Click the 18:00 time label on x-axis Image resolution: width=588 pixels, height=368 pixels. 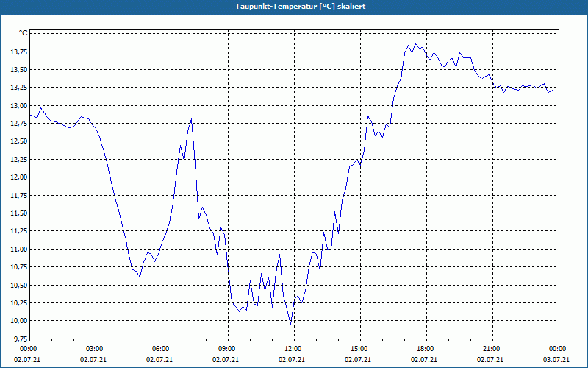pyautogui.click(x=427, y=349)
